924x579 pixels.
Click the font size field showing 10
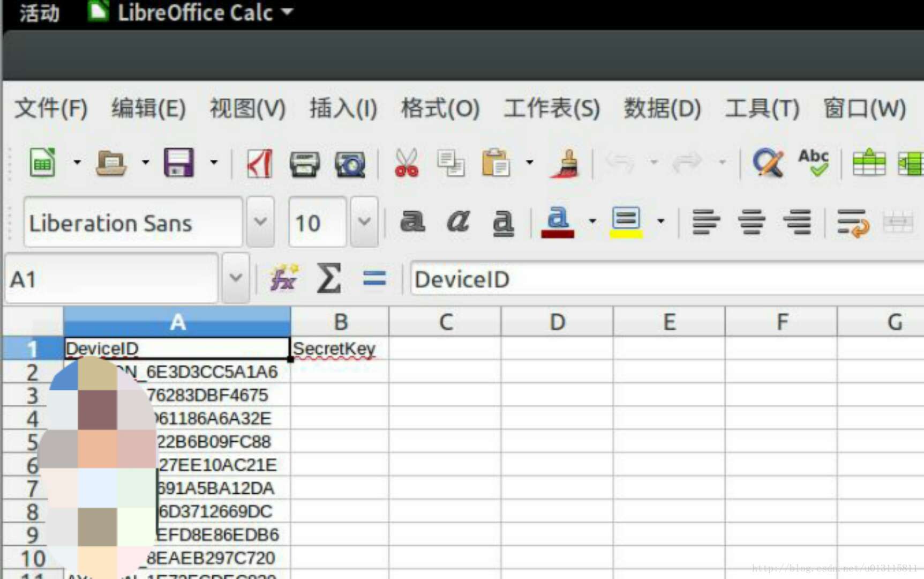[x=317, y=222]
